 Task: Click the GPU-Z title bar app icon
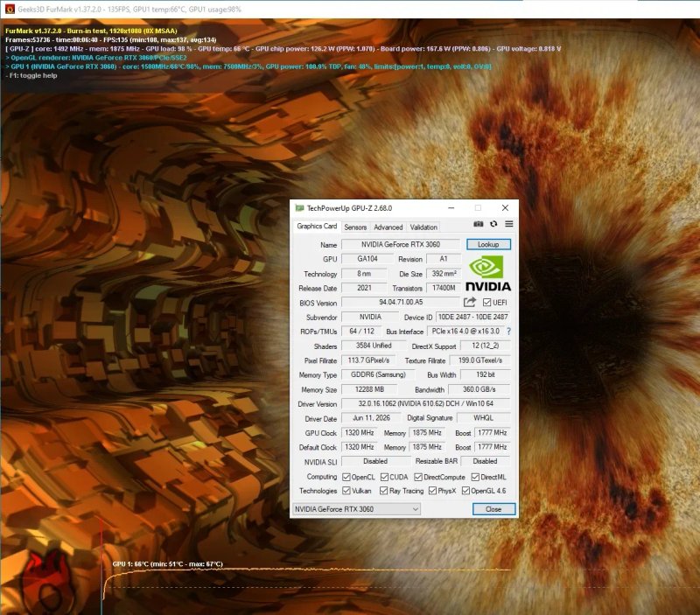tap(299, 208)
